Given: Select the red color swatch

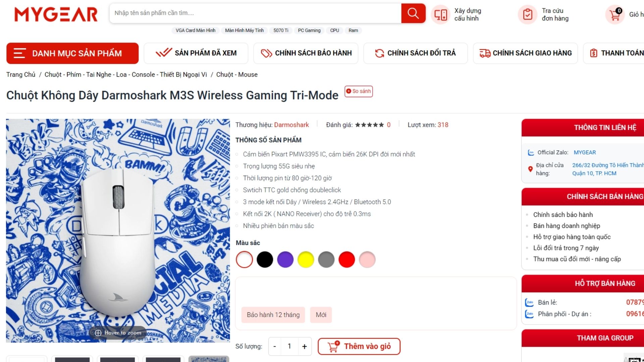Looking at the screenshot, I should [346, 259].
